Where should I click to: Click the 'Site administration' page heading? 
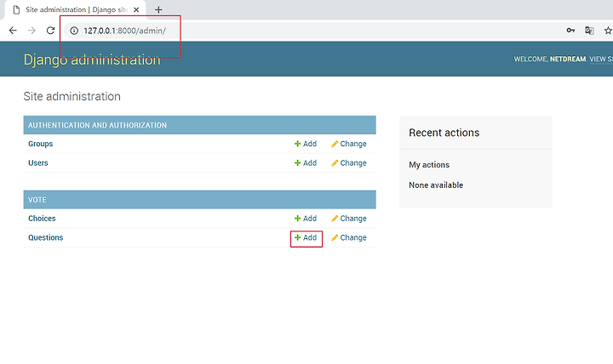(72, 96)
